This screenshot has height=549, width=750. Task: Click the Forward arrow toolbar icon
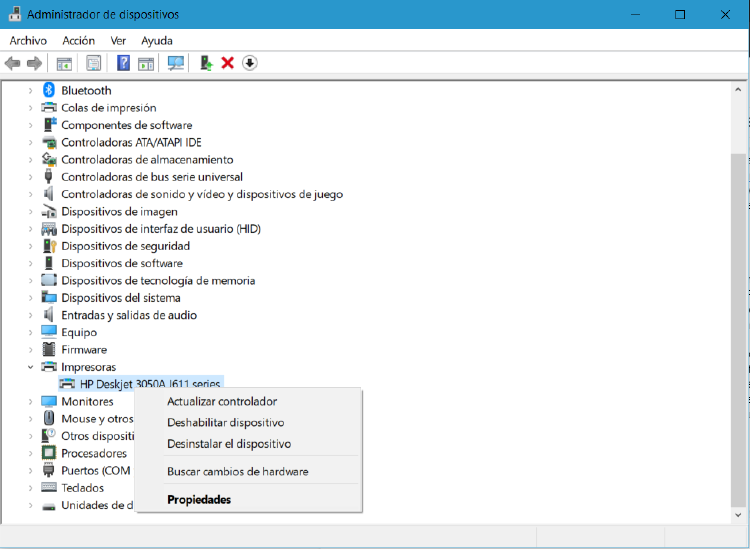click(x=34, y=63)
